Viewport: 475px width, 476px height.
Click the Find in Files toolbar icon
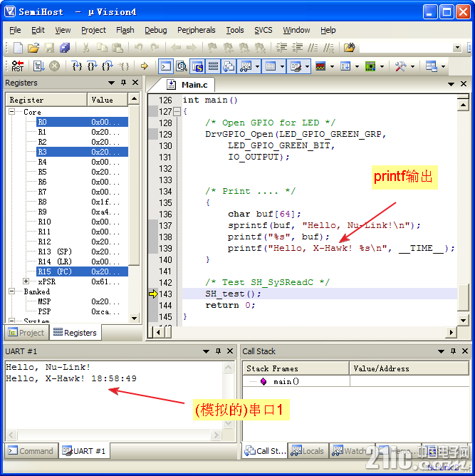(349, 47)
